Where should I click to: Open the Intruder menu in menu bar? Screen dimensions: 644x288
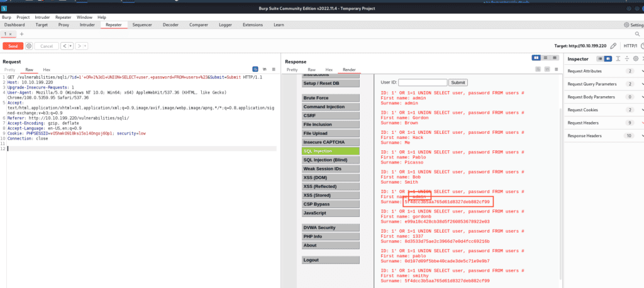42,17
